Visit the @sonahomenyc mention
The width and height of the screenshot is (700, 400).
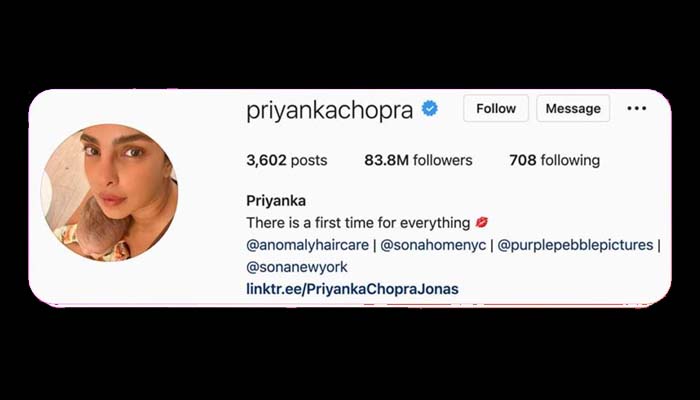pos(433,245)
